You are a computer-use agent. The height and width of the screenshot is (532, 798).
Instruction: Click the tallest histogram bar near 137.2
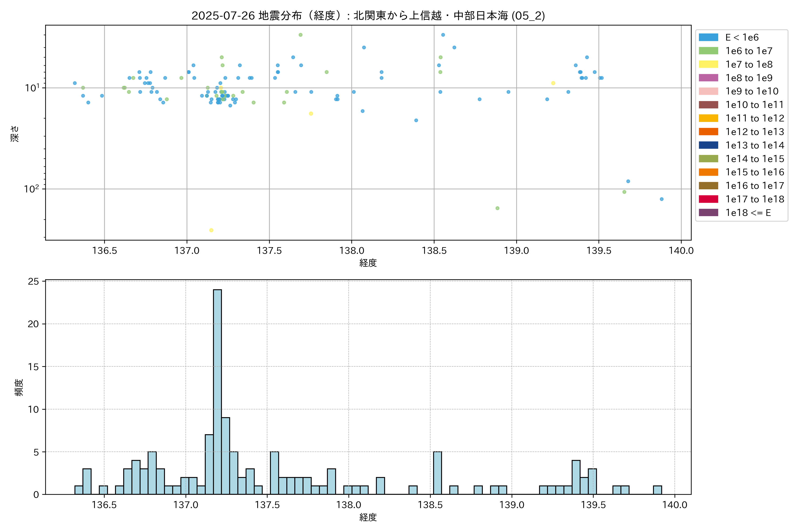[217, 392]
